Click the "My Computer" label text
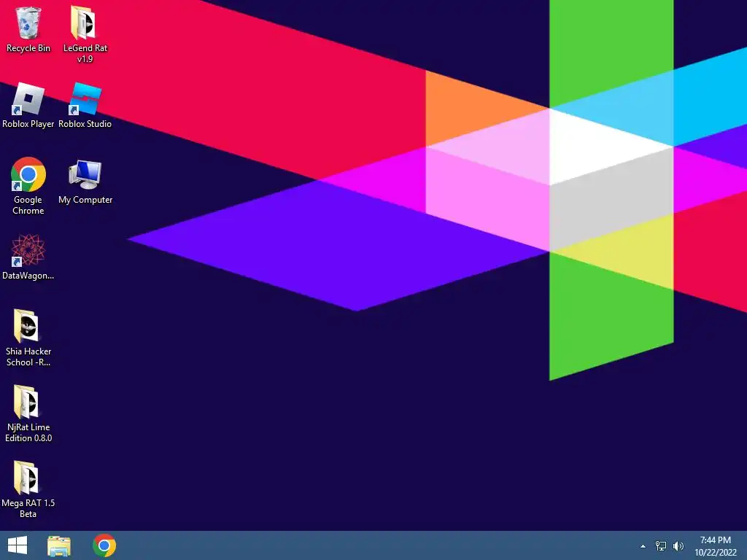Image resolution: width=747 pixels, height=560 pixels. (85, 200)
